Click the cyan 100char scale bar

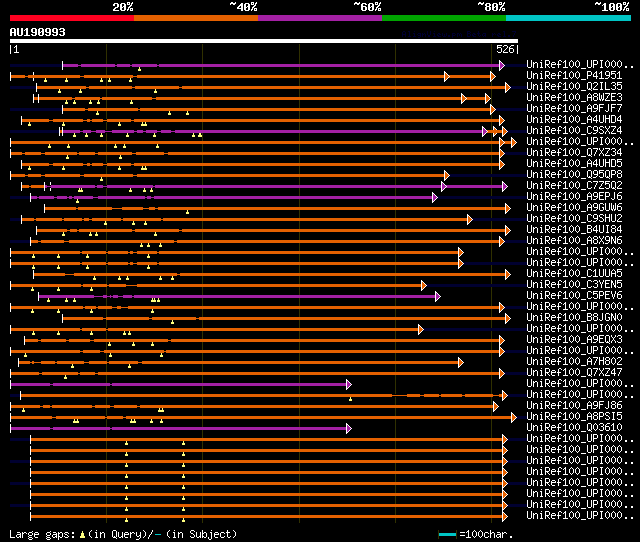click(x=447, y=534)
